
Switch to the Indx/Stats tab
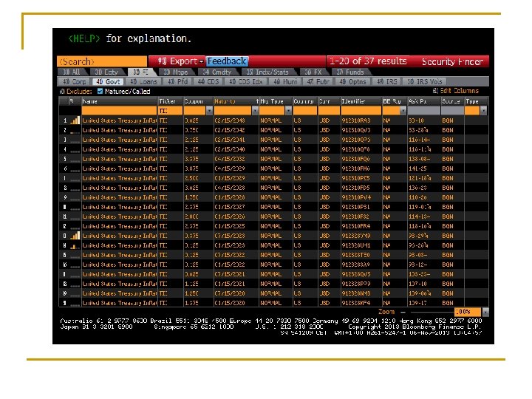(267, 72)
